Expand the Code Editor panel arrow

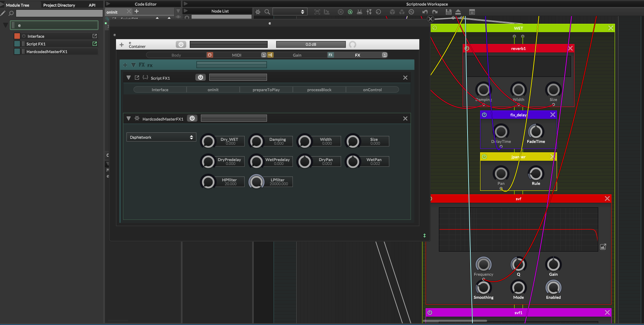(108, 4)
